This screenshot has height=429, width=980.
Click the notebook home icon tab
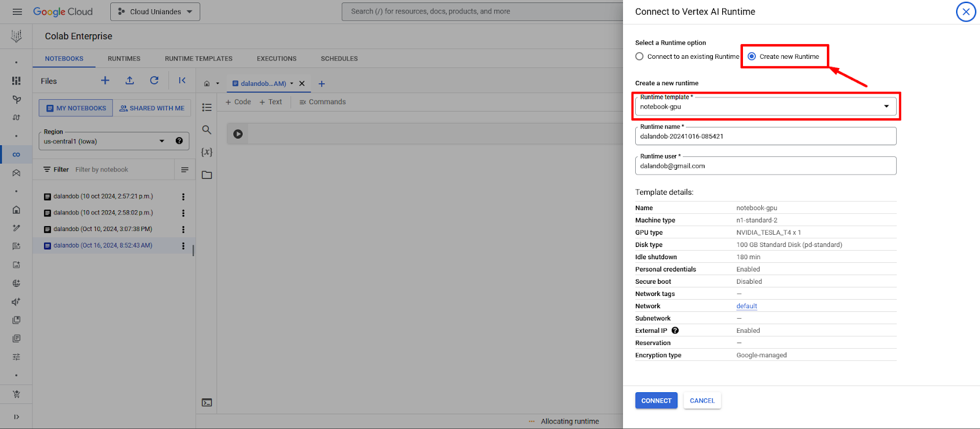207,84
